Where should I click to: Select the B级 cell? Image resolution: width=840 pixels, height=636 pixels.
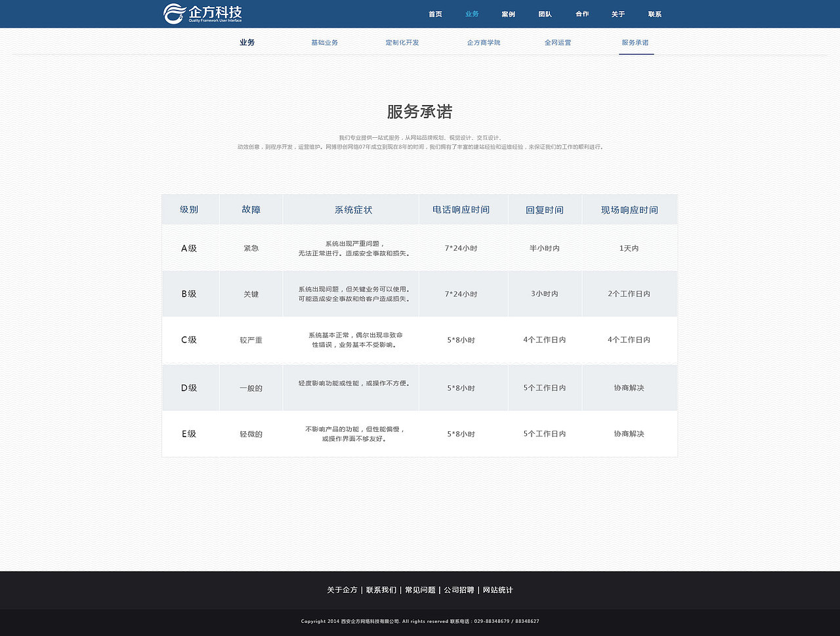tap(189, 294)
